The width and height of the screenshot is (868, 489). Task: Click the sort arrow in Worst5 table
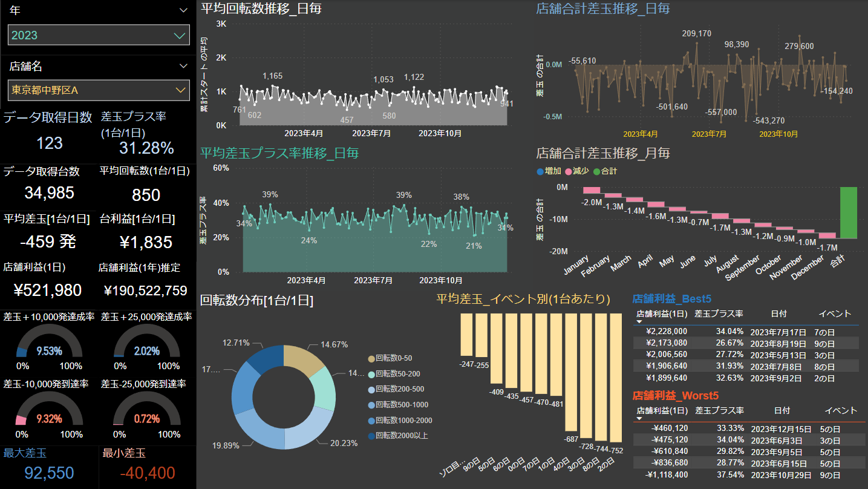click(639, 419)
